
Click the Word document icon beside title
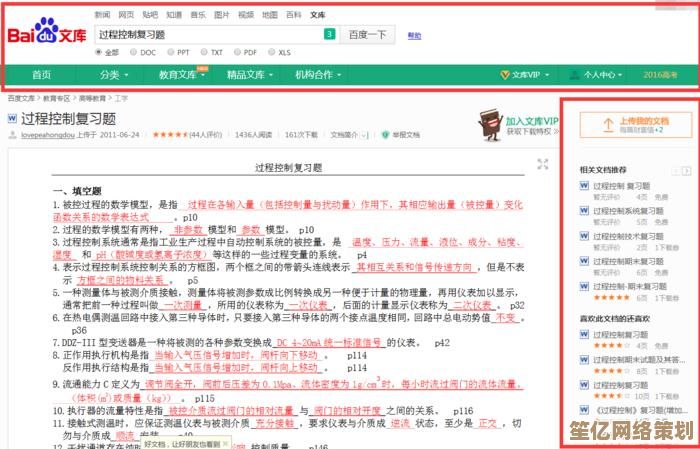pyautogui.click(x=13, y=119)
